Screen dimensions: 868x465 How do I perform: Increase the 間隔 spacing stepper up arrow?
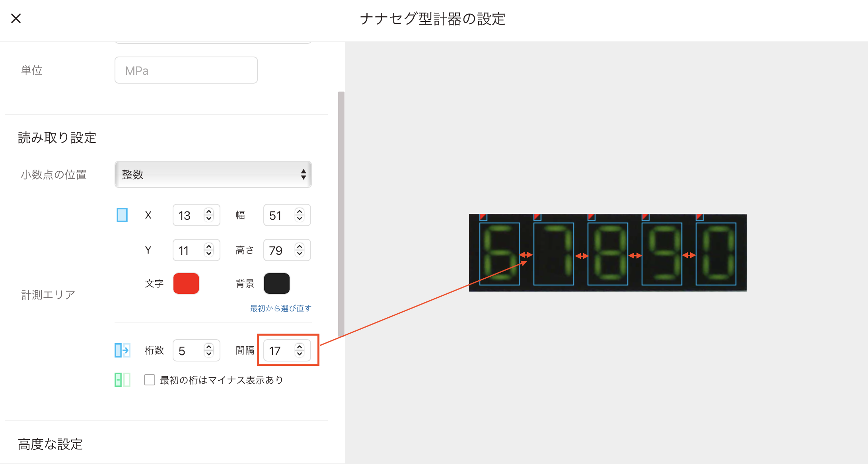pos(300,346)
